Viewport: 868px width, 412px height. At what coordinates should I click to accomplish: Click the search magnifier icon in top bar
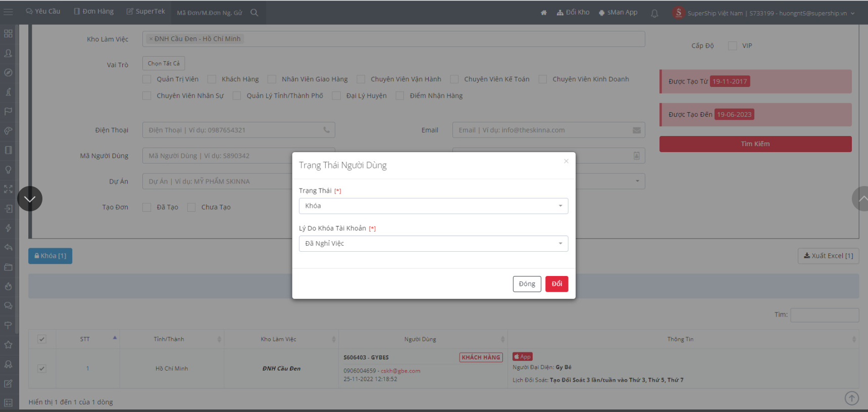(254, 12)
